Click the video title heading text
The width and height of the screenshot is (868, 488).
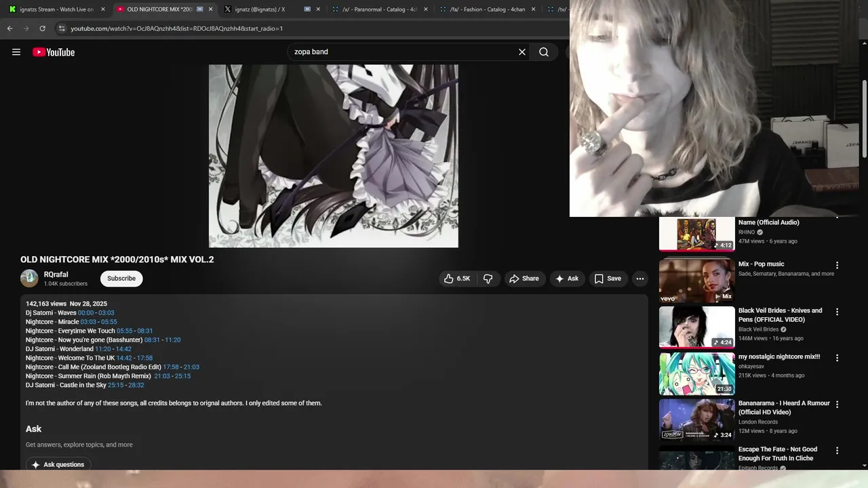pyautogui.click(x=117, y=260)
